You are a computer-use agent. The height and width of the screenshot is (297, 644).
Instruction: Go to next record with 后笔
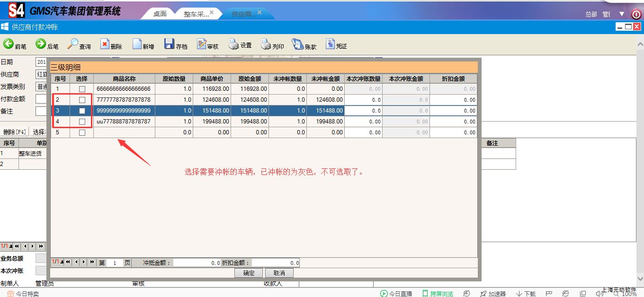pos(41,44)
